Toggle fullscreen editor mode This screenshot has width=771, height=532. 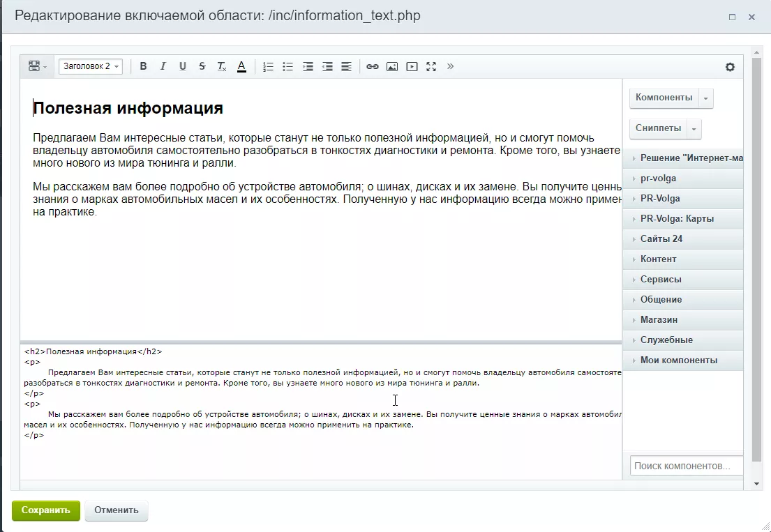pyautogui.click(x=431, y=66)
